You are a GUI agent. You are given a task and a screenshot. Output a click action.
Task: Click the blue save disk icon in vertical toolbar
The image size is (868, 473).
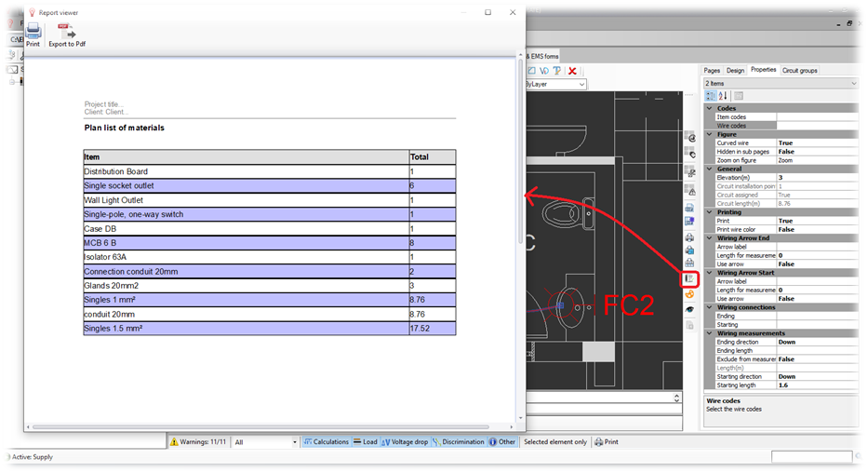coord(689,221)
